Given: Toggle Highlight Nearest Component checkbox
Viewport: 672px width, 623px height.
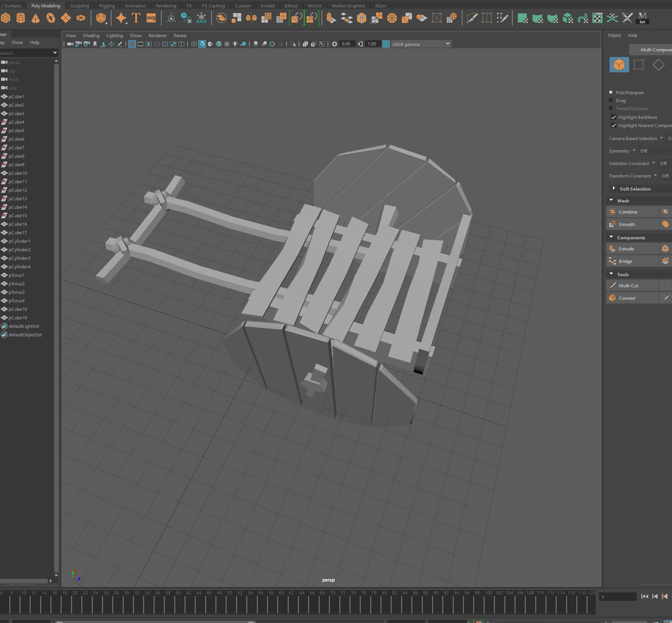Looking at the screenshot, I should (614, 125).
